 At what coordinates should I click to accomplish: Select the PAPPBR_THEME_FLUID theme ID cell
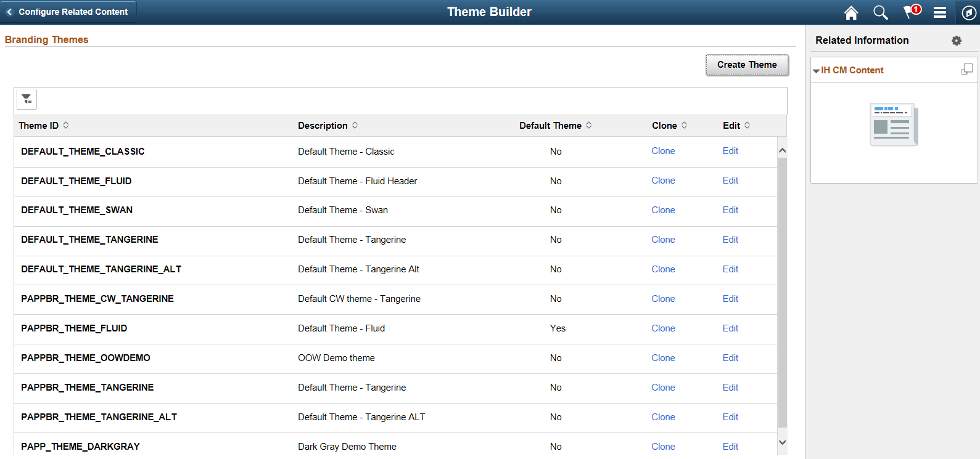74,328
